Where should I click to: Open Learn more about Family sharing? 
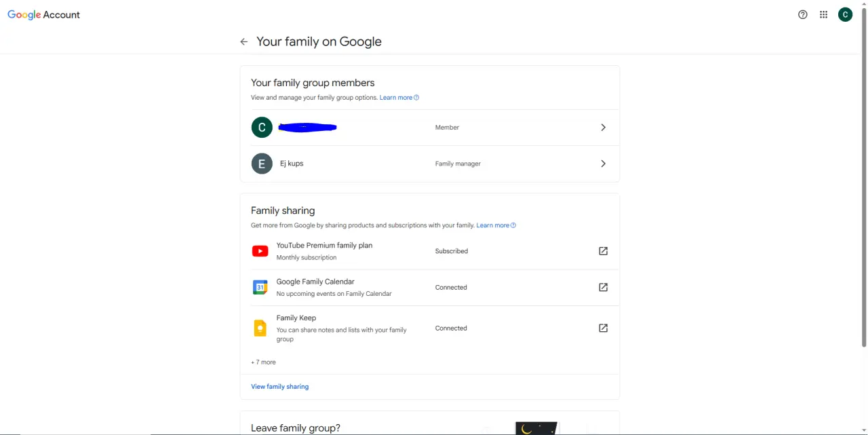(493, 225)
